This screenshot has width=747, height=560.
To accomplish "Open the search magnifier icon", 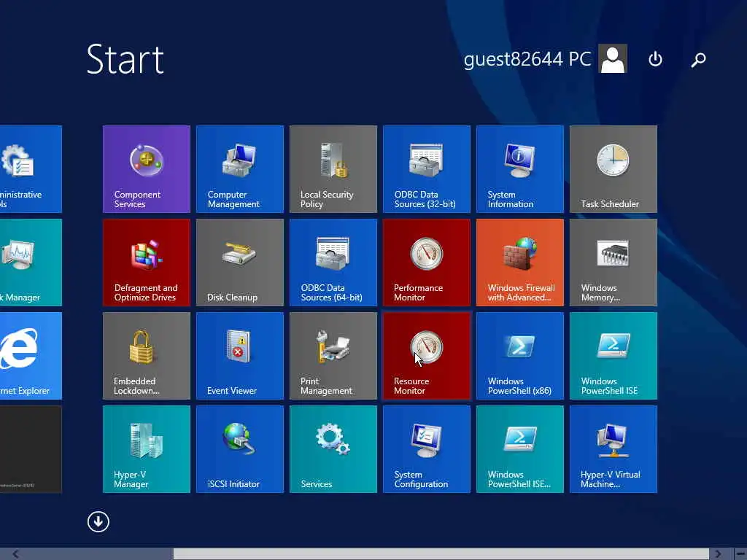I will coord(698,60).
